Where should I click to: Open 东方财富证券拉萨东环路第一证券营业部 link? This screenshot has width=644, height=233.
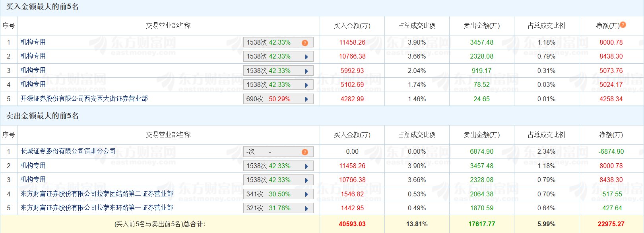[97, 208]
